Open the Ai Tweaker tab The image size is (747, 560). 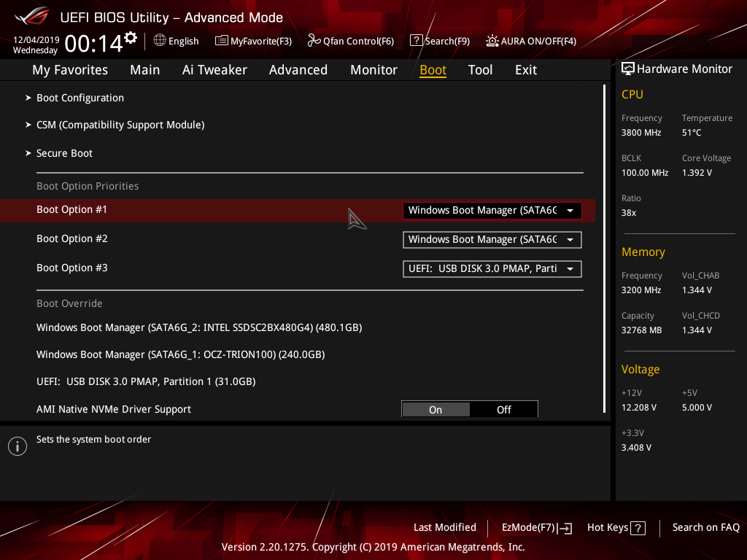(x=214, y=70)
